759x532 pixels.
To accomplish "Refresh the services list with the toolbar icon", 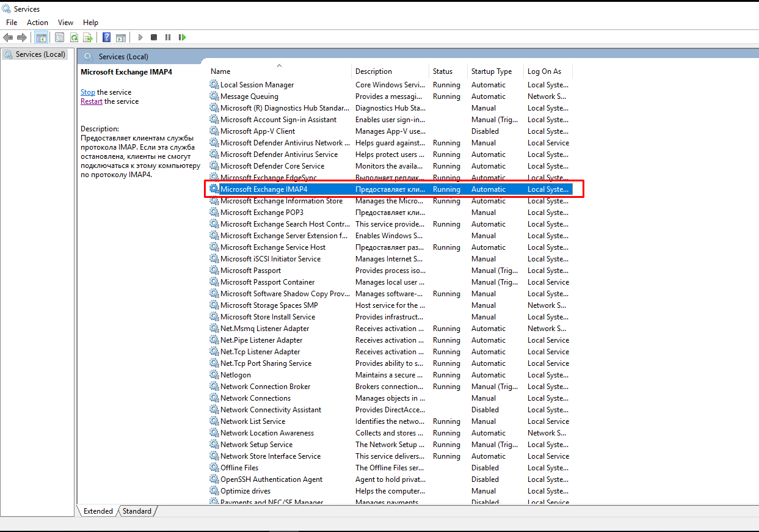I will coord(74,37).
